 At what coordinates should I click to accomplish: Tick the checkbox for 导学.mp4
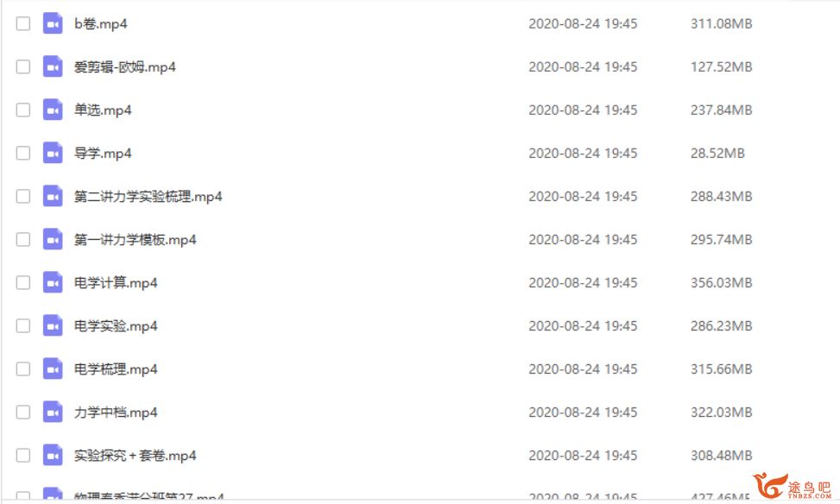click(23, 153)
